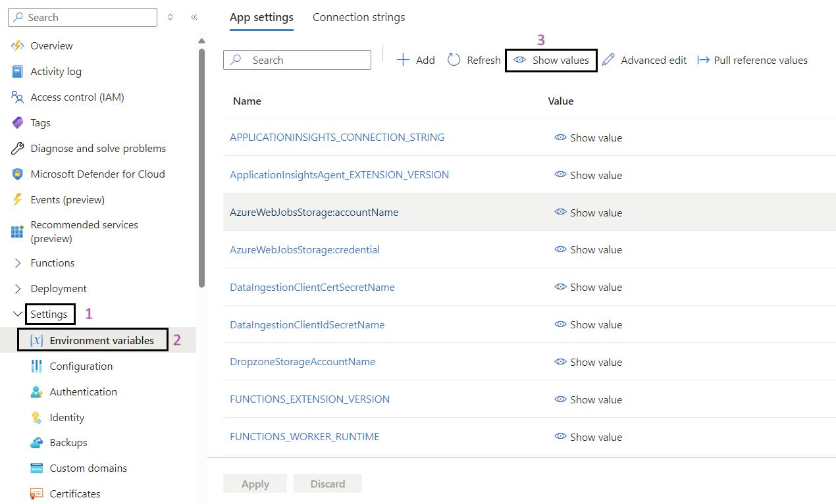Click Add to create a new app setting

pyautogui.click(x=416, y=60)
